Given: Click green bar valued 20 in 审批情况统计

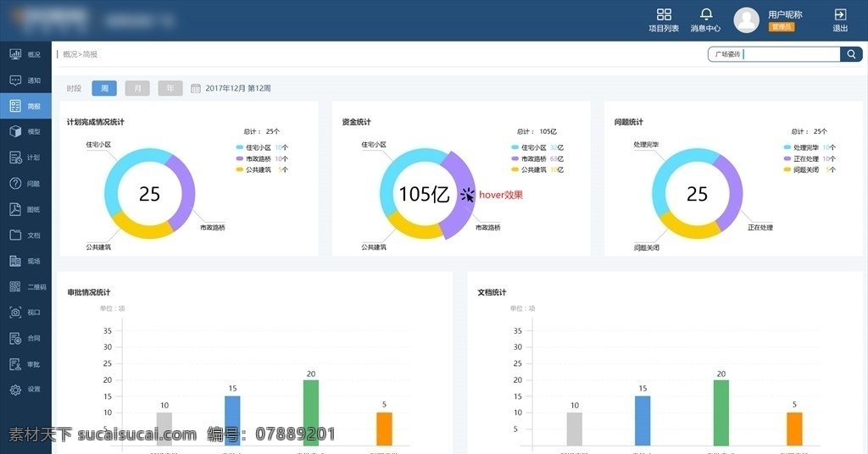Looking at the screenshot, I should click(311, 412).
